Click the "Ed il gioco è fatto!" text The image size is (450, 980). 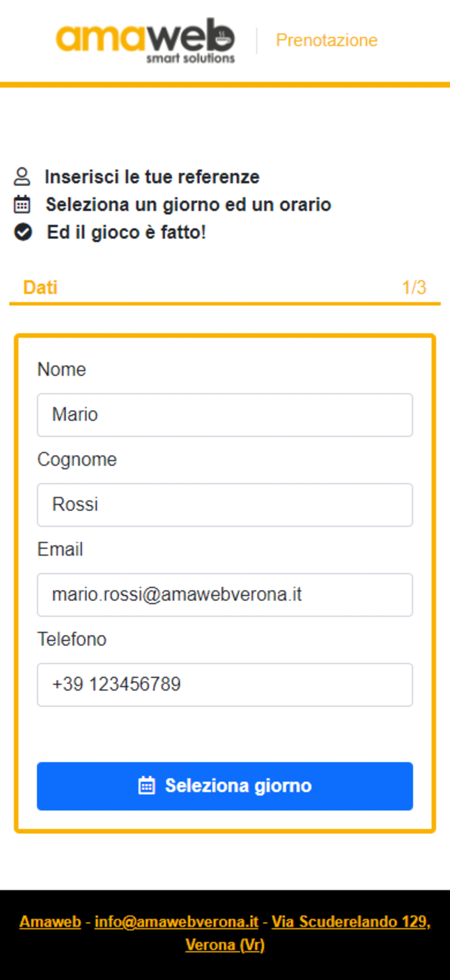point(126,233)
